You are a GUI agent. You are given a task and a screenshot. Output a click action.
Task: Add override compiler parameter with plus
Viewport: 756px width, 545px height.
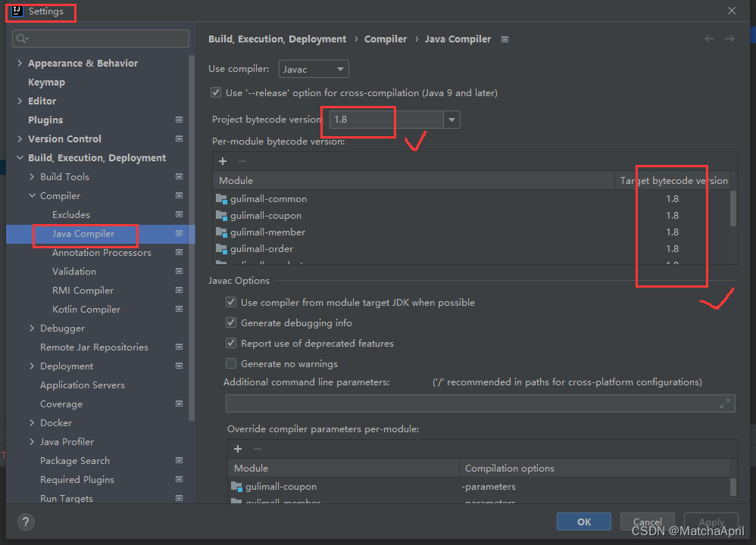[238, 449]
